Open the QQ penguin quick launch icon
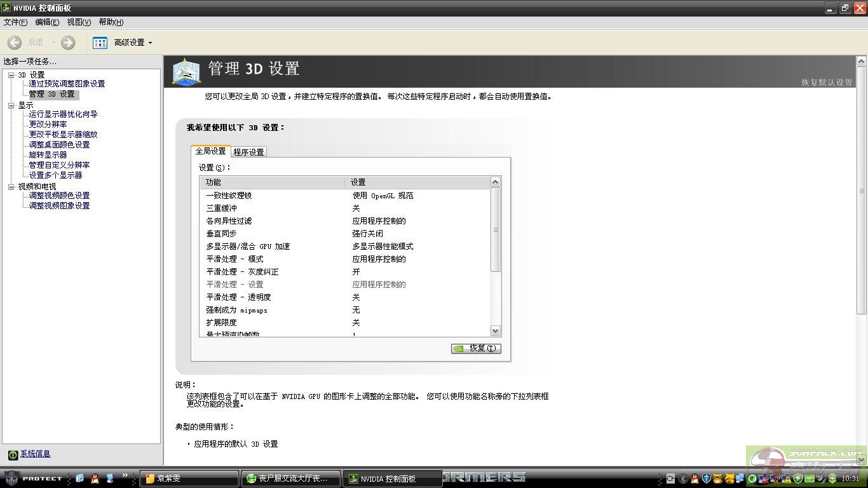The width and height of the screenshot is (868, 488). [95, 478]
